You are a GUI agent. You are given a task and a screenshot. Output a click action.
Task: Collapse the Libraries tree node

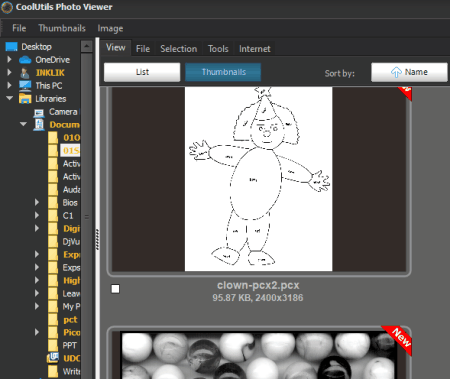(x=9, y=98)
